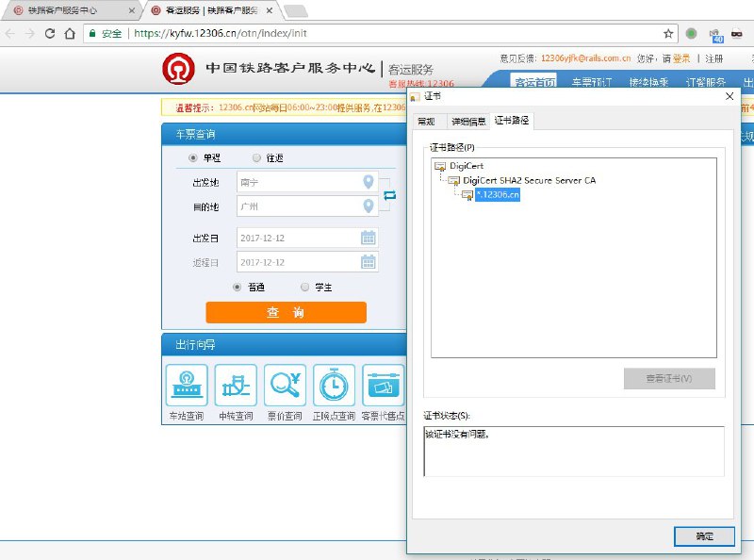The width and height of the screenshot is (754, 560).
Task: Click the certificate status text box
Action: tap(574, 452)
